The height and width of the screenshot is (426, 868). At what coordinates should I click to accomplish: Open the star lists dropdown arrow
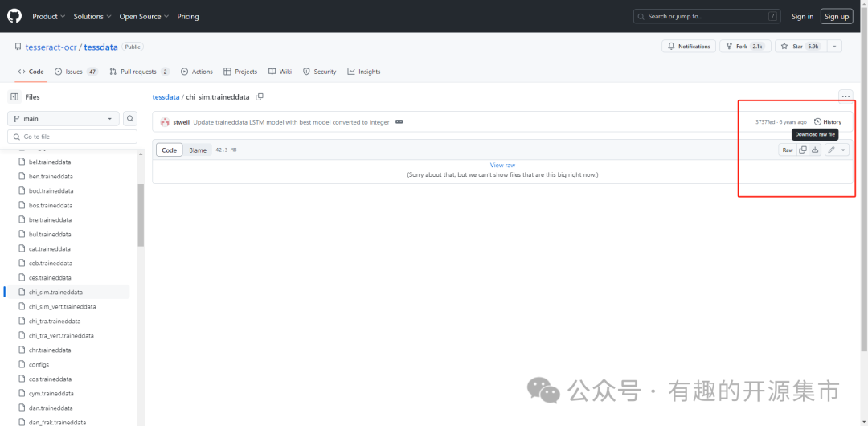point(834,47)
